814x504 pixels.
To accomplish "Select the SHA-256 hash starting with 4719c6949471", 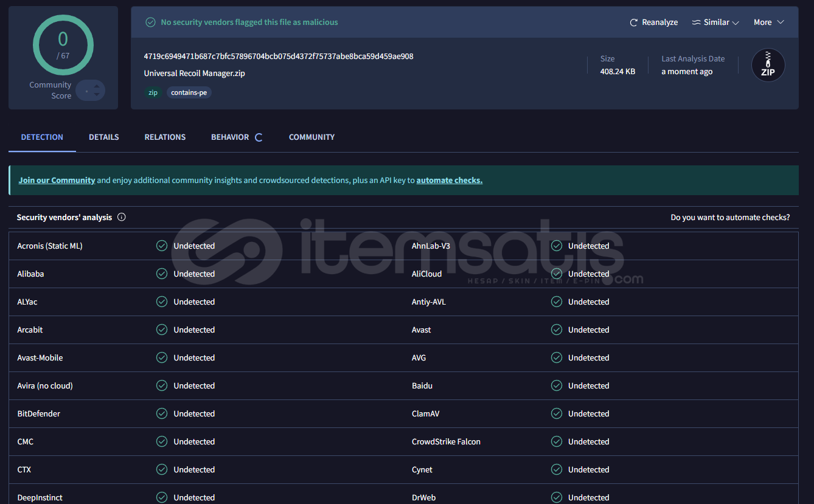I will pyautogui.click(x=279, y=57).
